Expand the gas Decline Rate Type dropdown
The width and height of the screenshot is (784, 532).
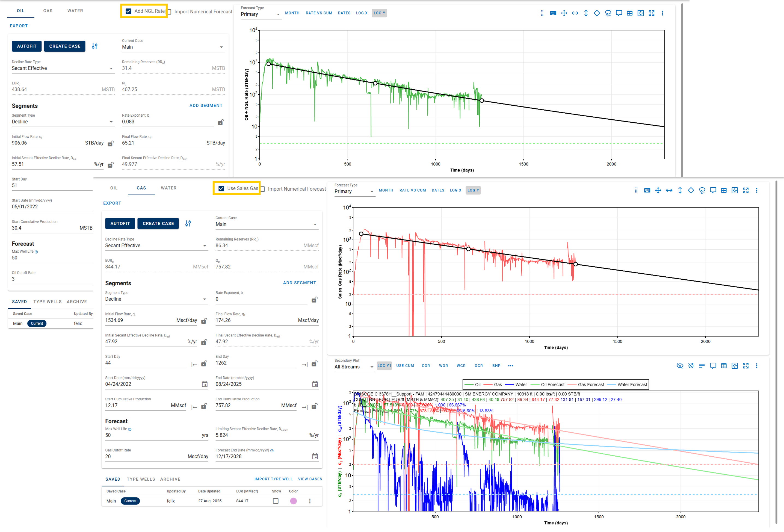[x=156, y=246]
